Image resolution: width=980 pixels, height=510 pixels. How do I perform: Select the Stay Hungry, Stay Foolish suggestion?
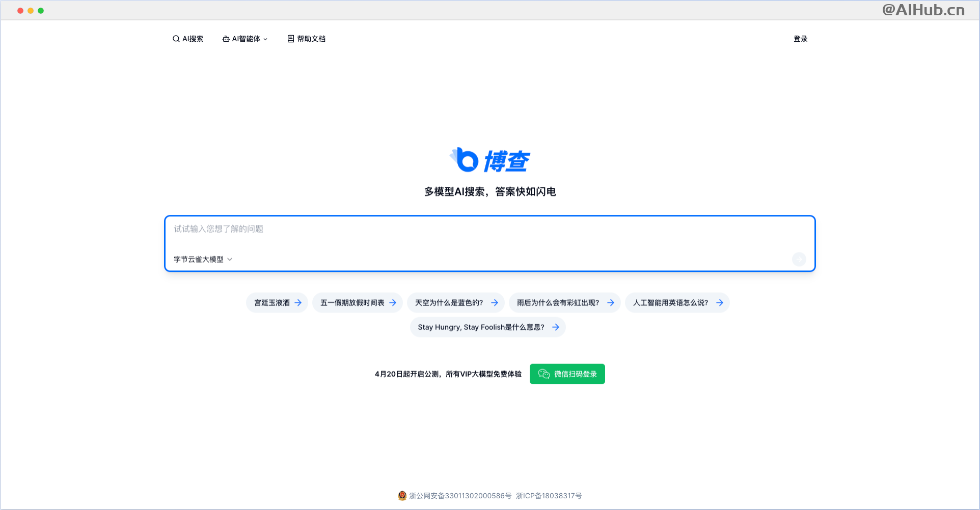(488, 327)
